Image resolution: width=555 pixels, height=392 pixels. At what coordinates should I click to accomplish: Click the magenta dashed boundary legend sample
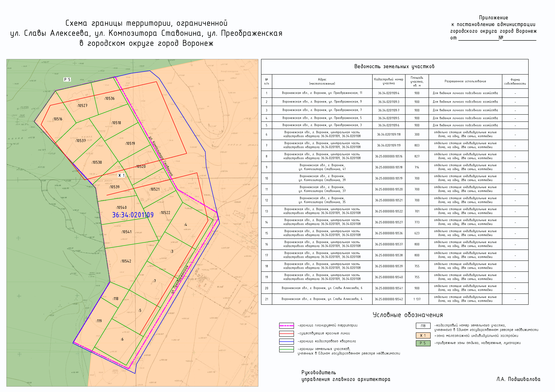coord(286,326)
